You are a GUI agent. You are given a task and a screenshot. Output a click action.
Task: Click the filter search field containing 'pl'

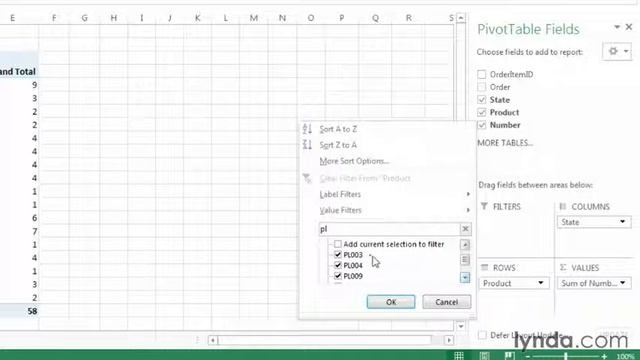click(389, 229)
